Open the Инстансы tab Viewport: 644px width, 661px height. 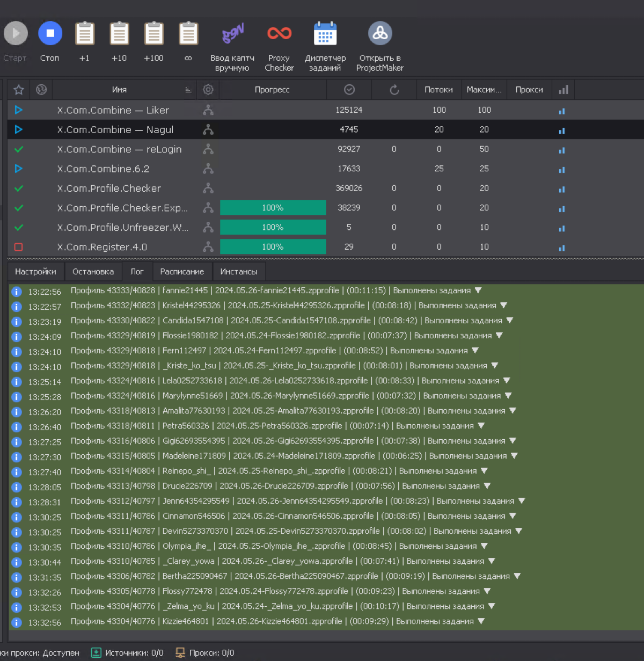pyautogui.click(x=239, y=272)
